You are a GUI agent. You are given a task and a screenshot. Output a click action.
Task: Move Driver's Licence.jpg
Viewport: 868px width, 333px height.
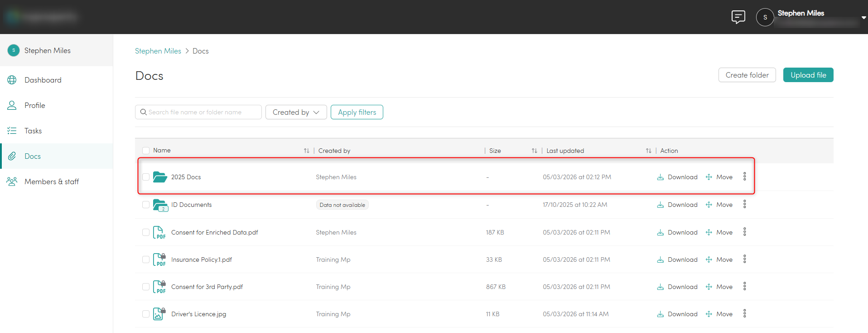[x=719, y=314]
